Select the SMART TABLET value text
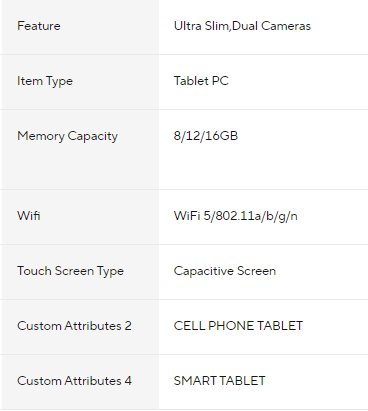This screenshot has height=411, width=368. click(x=219, y=381)
